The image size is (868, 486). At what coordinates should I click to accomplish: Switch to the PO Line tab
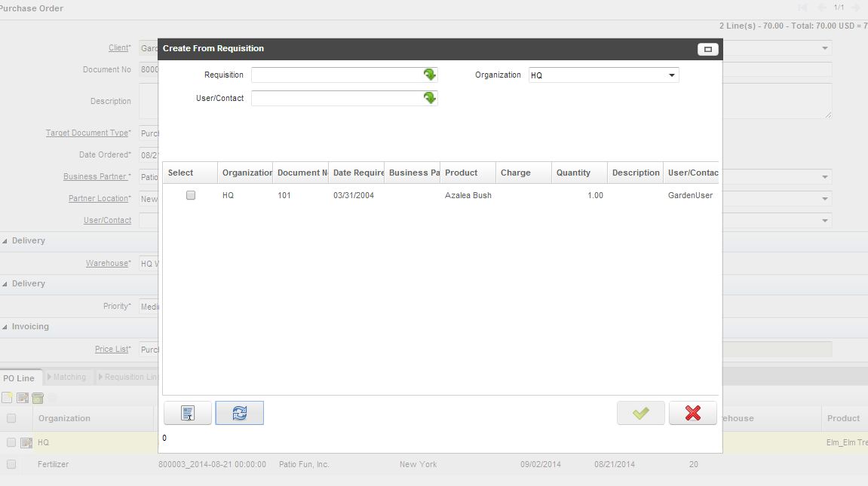(x=19, y=377)
